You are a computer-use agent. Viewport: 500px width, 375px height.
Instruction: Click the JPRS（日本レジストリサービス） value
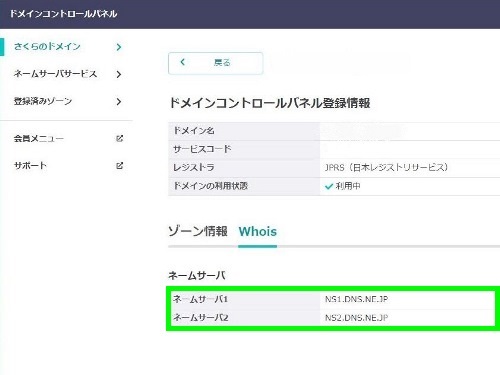pos(386,167)
